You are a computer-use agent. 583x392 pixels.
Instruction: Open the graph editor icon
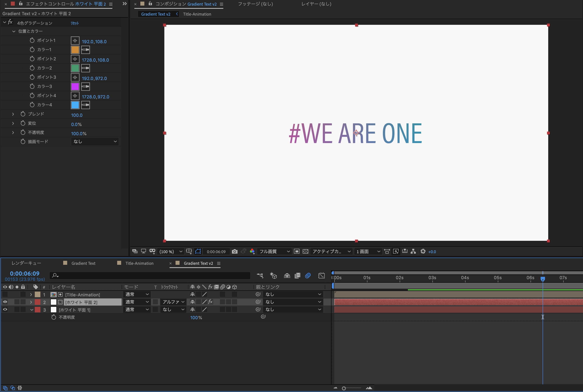tap(321, 276)
